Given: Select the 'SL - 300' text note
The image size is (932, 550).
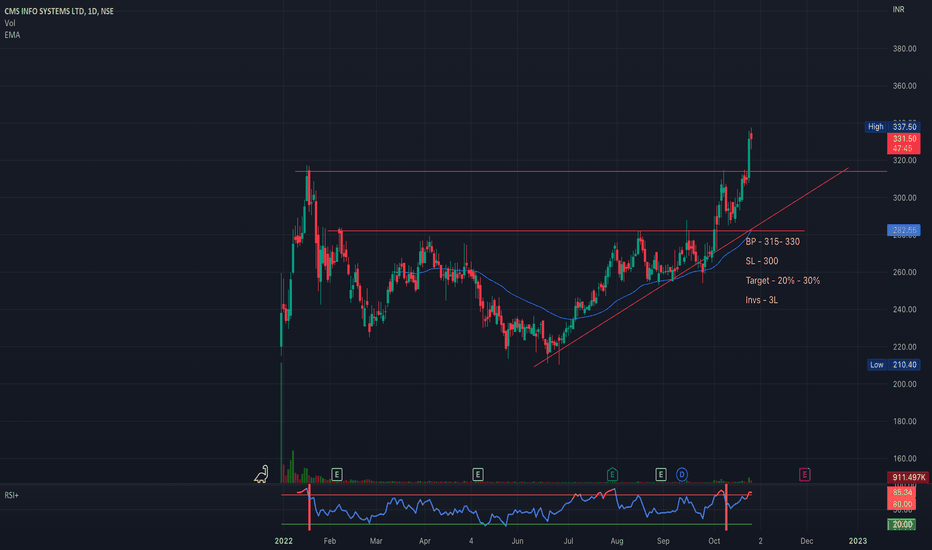Looking at the screenshot, I should (x=762, y=261).
